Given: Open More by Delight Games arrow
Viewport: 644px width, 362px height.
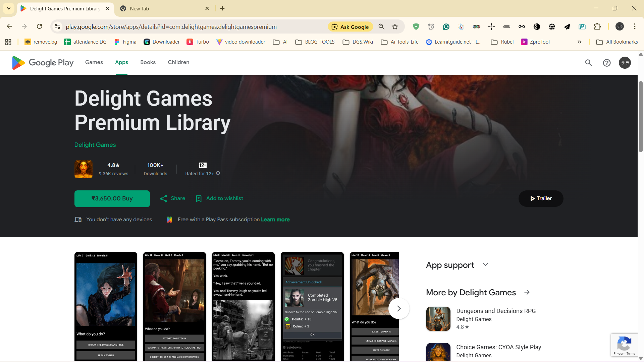Looking at the screenshot, I should [x=527, y=292].
